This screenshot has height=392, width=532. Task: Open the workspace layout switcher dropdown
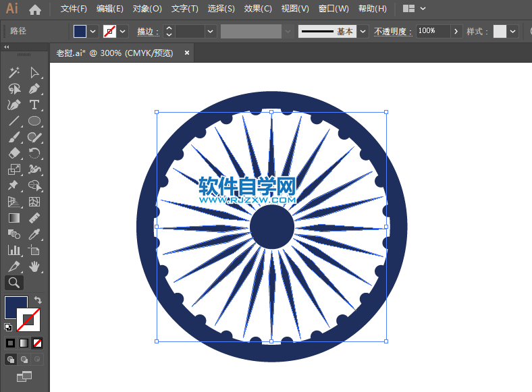pyautogui.click(x=423, y=9)
